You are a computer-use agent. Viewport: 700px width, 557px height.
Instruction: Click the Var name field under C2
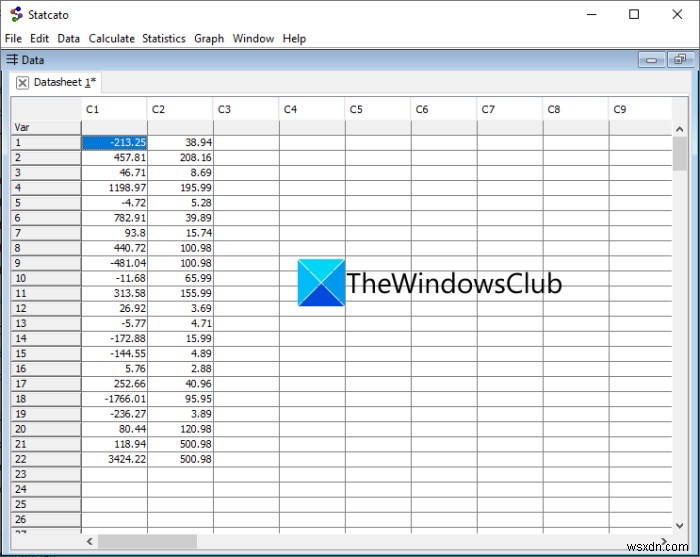[180, 128]
